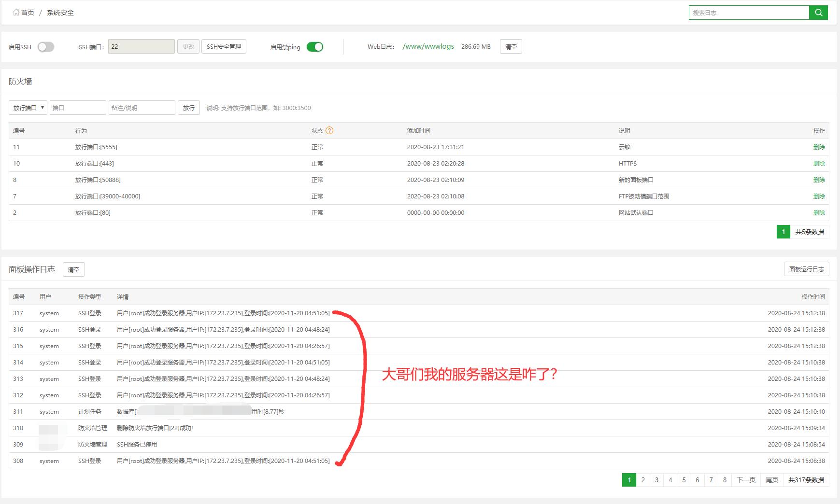Viewport: 840px width, 504px height.
Task: Click timestamp 2020-08-24 15:10:10
Action: pos(796,411)
